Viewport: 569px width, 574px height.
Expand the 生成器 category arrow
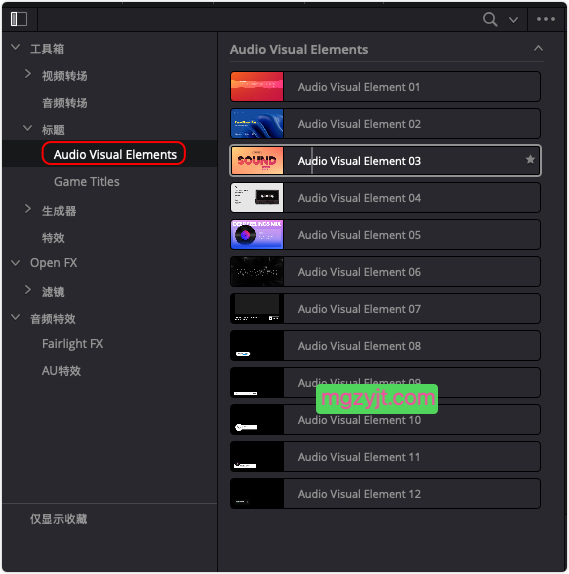pyautogui.click(x=27, y=209)
